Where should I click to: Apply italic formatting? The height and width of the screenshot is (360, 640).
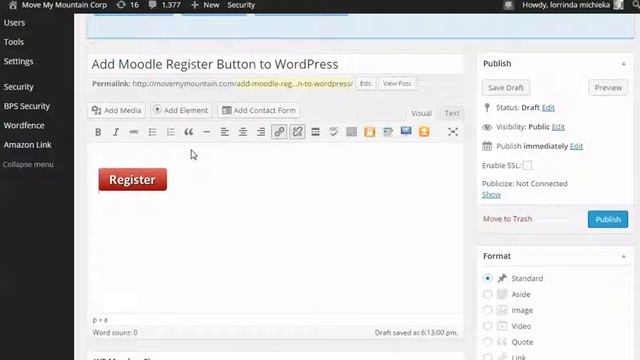coord(116,132)
